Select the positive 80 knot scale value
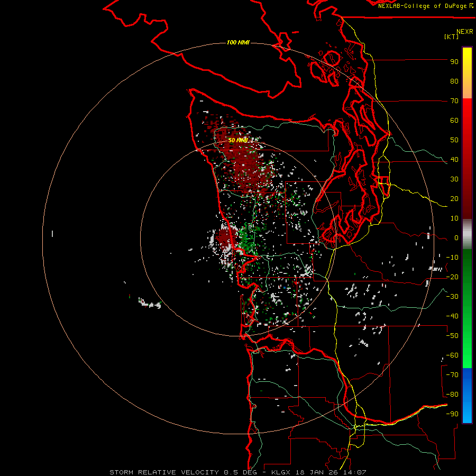 454,81
